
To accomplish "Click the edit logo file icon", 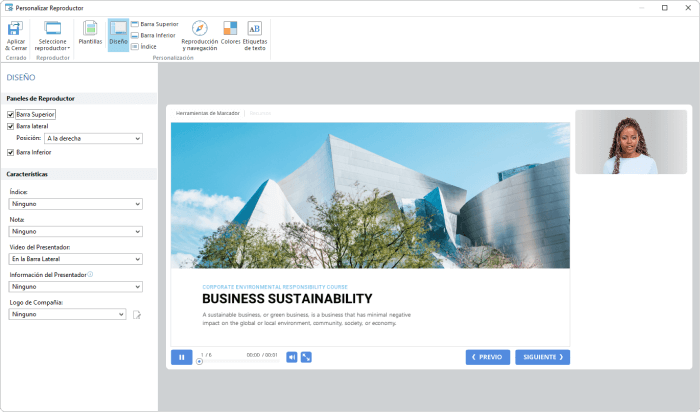I will click(137, 315).
